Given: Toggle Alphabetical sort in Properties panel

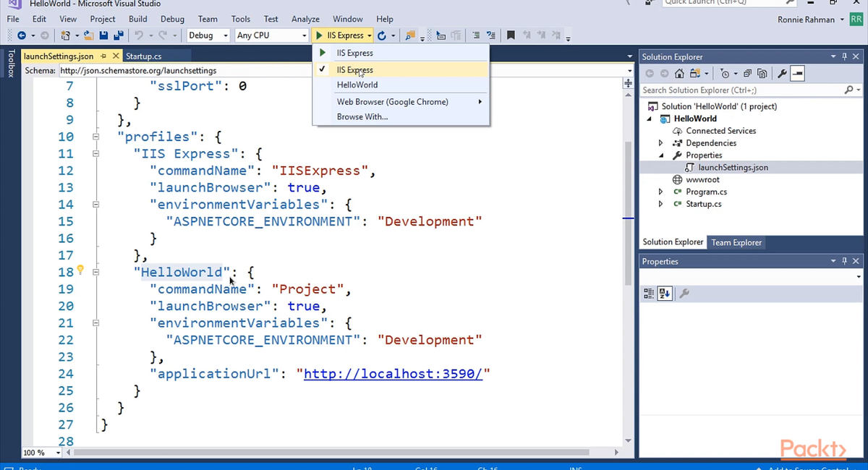Looking at the screenshot, I should pos(664,294).
